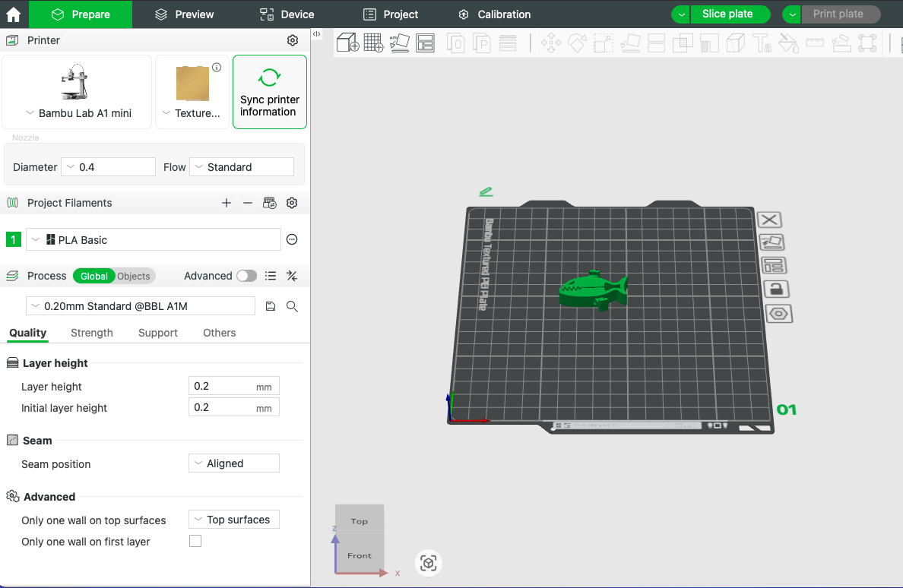Screen dimensions: 903x588
Task: Open the Support settings tab
Action: 158,333
